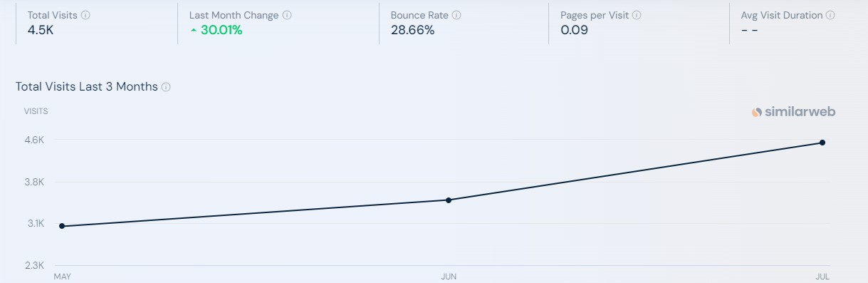Click the Avg Visit Duration label

click(782, 15)
